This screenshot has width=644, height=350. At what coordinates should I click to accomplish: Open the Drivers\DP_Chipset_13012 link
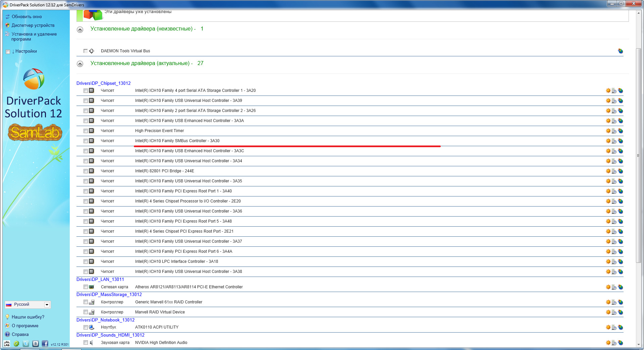pyautogui.click(x=103, y=83)
